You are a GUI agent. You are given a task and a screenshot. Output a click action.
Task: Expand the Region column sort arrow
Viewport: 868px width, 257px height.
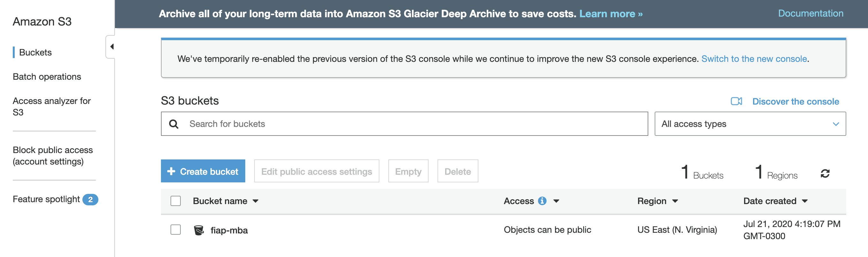point(675,201)
